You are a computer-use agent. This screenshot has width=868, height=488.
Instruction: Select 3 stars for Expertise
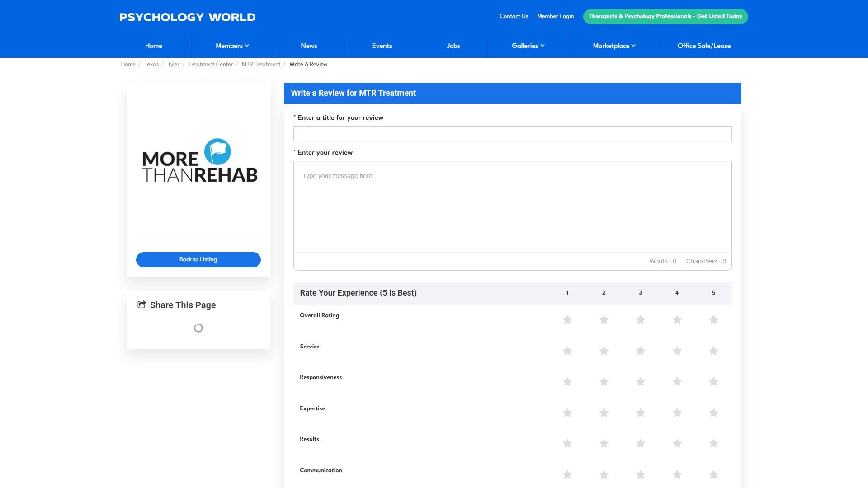641,413
